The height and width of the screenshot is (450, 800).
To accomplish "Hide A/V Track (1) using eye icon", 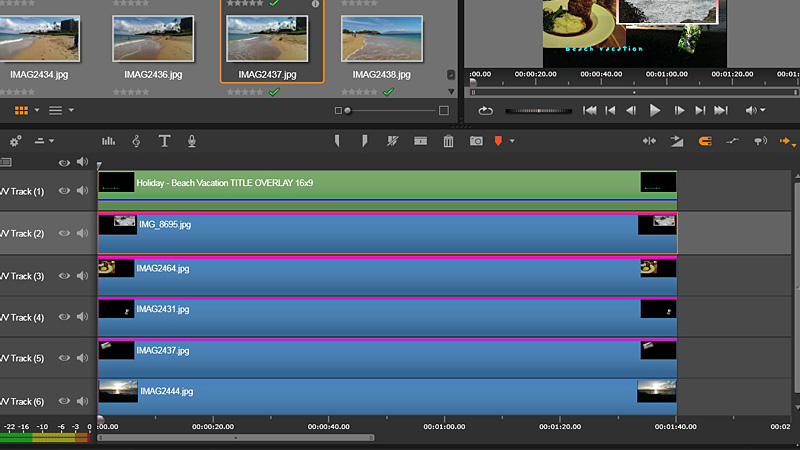I will click(64, 191).
